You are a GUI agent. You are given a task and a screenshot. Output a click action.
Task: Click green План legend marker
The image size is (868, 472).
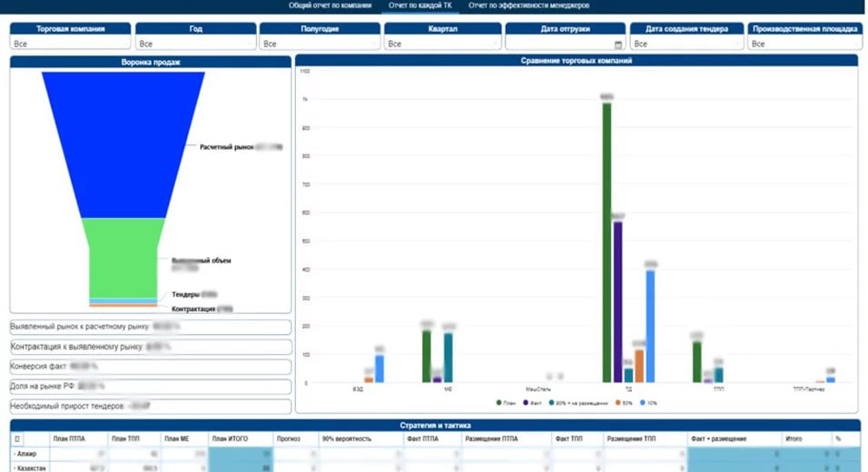pos(499,403)
